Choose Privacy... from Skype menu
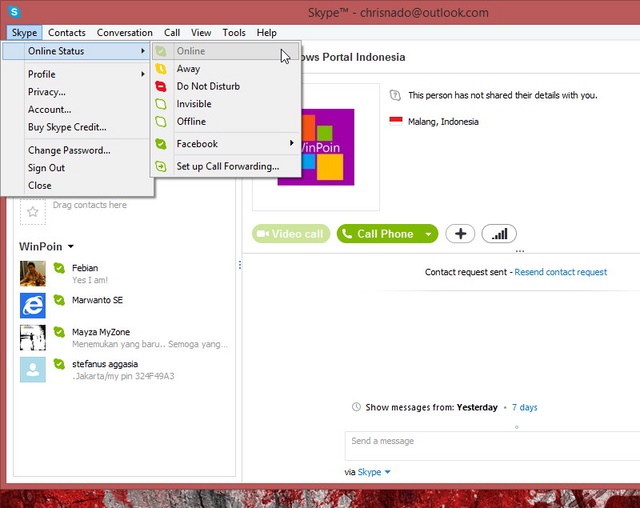Image resolution: width=640 pixels, height=508 pixels. [x=47, y=92]
